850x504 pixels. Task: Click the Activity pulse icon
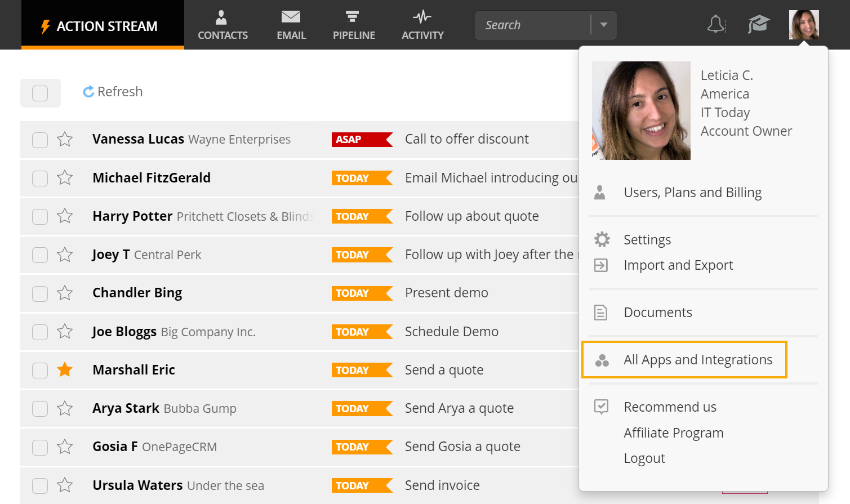pos(422,17)
